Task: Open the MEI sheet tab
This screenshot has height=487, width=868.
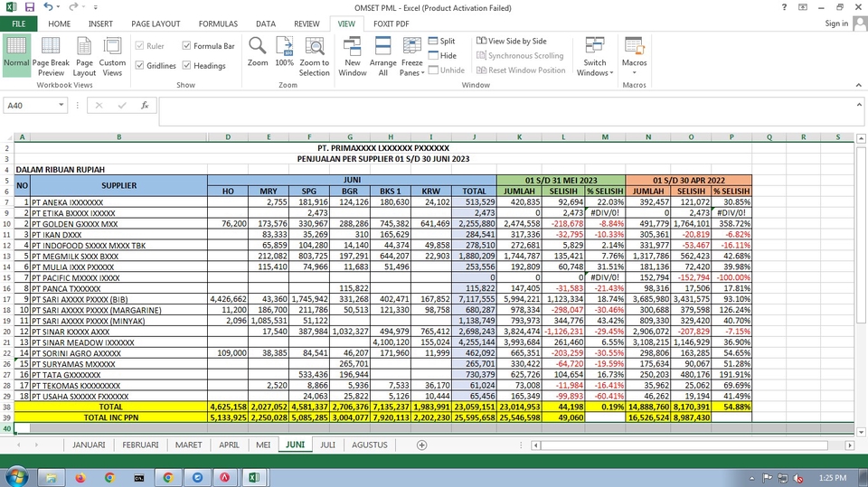Action: [x=263, y=445]
